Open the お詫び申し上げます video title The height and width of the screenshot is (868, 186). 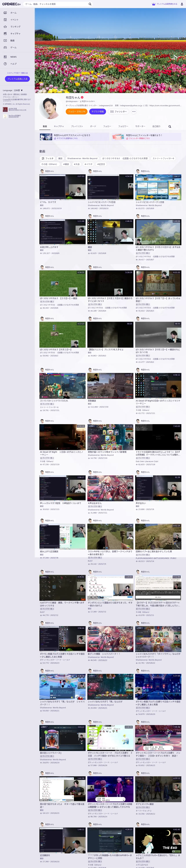click(49, 247)
